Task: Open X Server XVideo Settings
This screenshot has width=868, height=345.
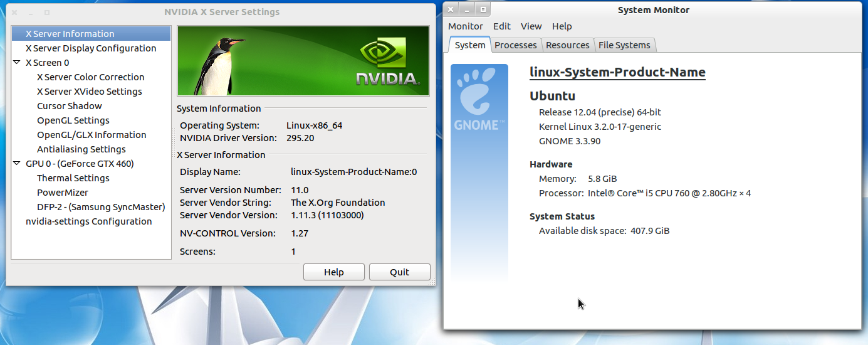Action: [x=90, y=92]
